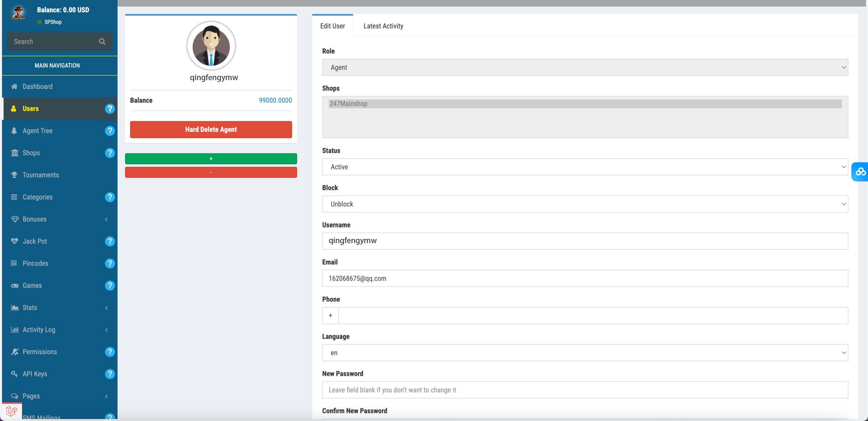Click the Categories list icon
Viewport: 868px width, 421px height.
pyautogui.click(x=14, y=197)
